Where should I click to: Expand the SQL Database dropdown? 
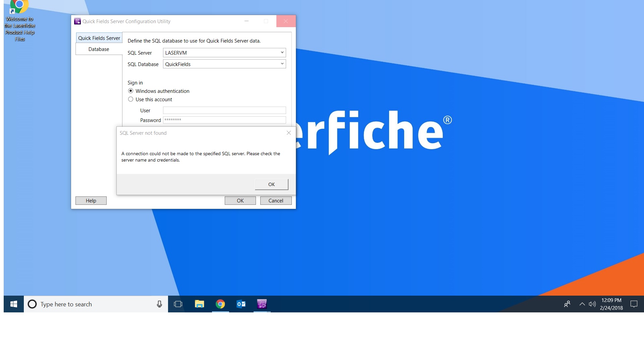pyautogui.click(x=282, y=64)
